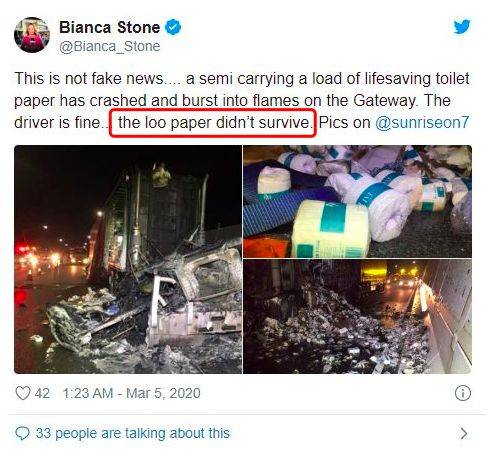Click the highlighted 'the loo paper didn't survive' text
The width and height of the screenshot is (498, 458).
click(x=213, y=123)
